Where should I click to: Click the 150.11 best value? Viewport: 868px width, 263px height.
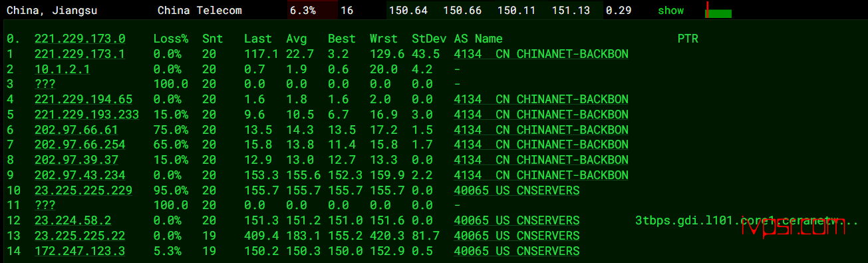(x=517, y=11)
